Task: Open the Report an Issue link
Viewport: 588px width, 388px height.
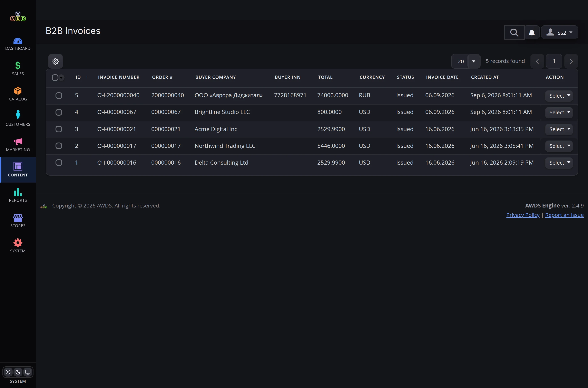Action: click(x=564, y=215)
